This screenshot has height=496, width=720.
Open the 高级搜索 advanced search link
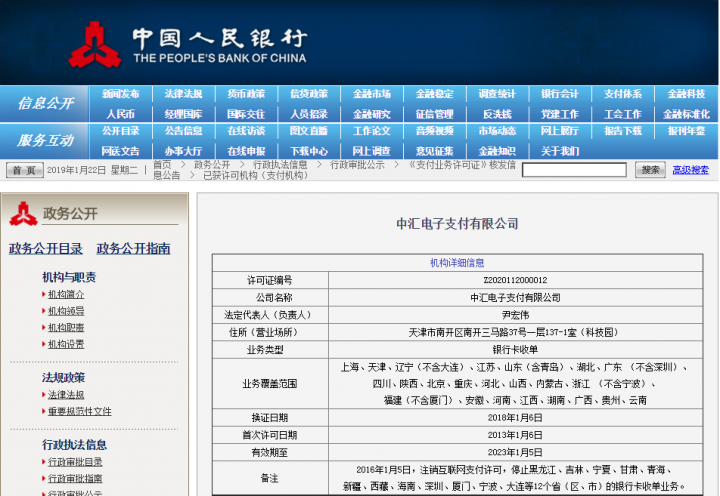click(x=690, y=170)
